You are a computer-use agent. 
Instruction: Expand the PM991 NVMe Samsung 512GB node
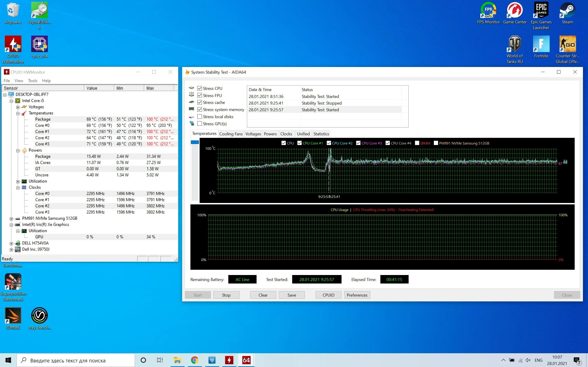pos(11,218)
